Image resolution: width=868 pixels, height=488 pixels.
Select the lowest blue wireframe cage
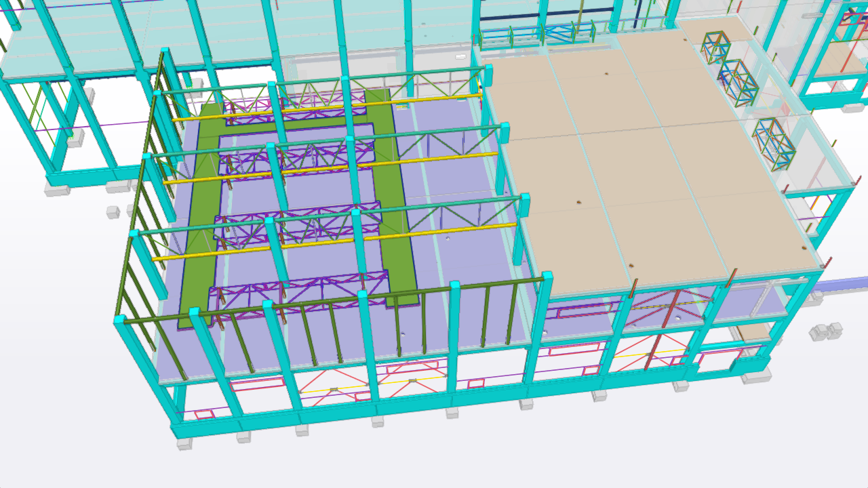click(773, 143)
